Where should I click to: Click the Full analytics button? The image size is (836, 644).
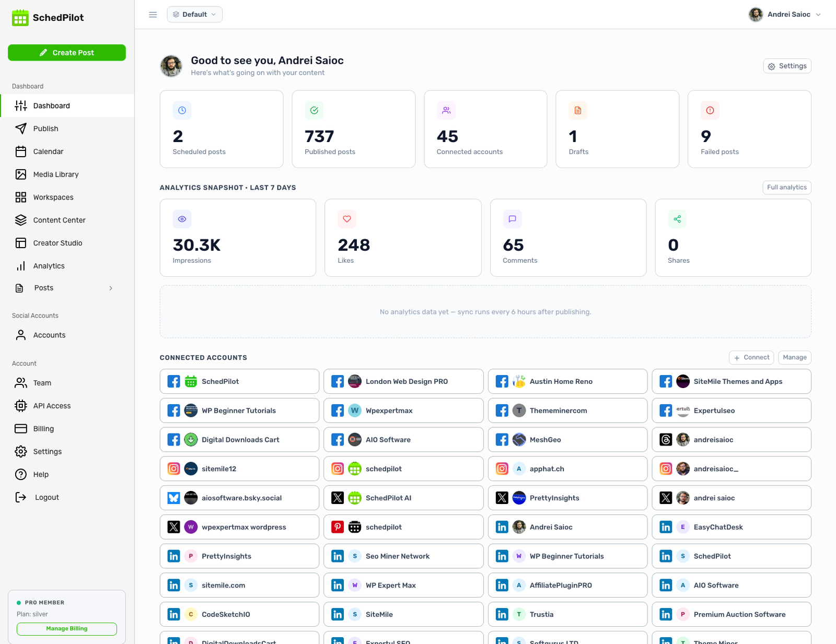[x=787, y=188]
